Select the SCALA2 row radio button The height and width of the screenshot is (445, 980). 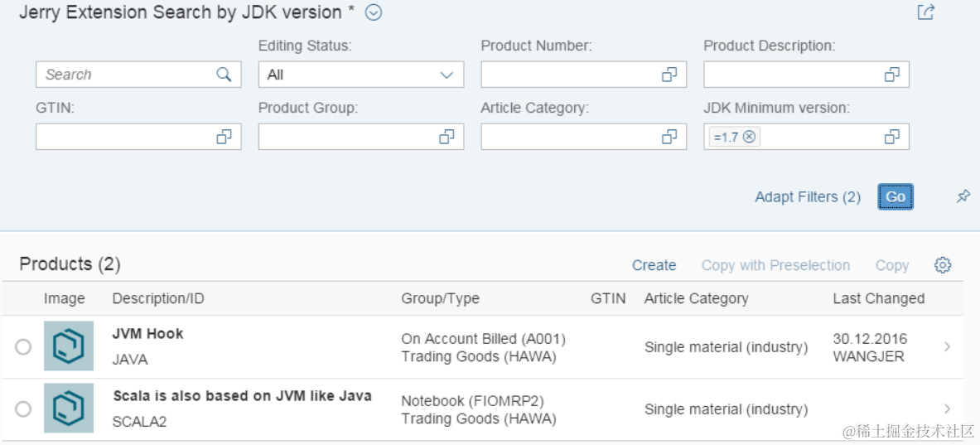click(23, 409)
